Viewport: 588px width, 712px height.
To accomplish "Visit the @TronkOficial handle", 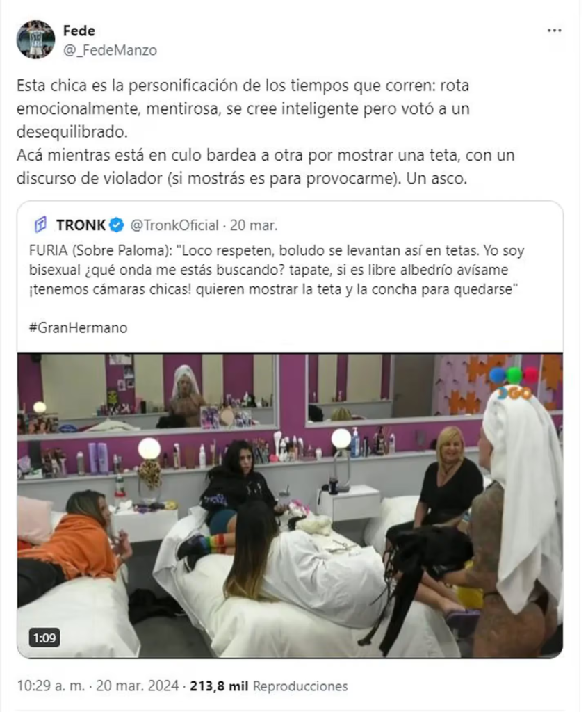I will (174, 225).
